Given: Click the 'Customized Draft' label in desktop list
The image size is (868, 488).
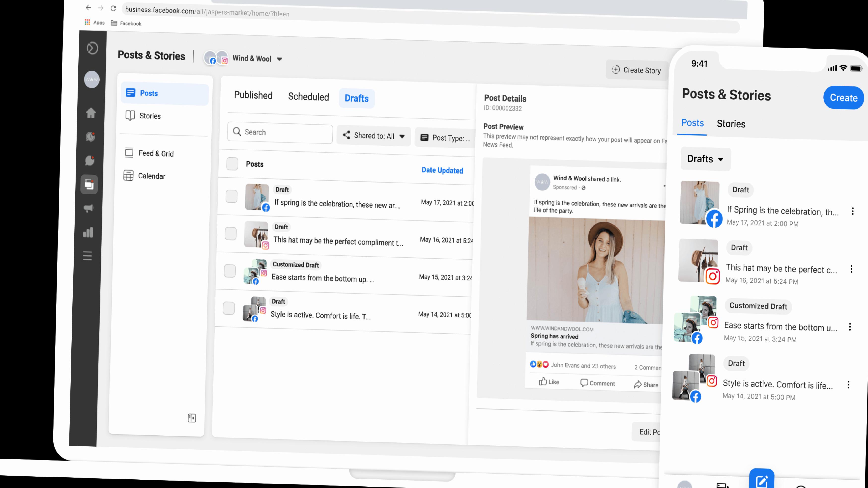Looking at the screenshot, I should click(x=295, y=265).
